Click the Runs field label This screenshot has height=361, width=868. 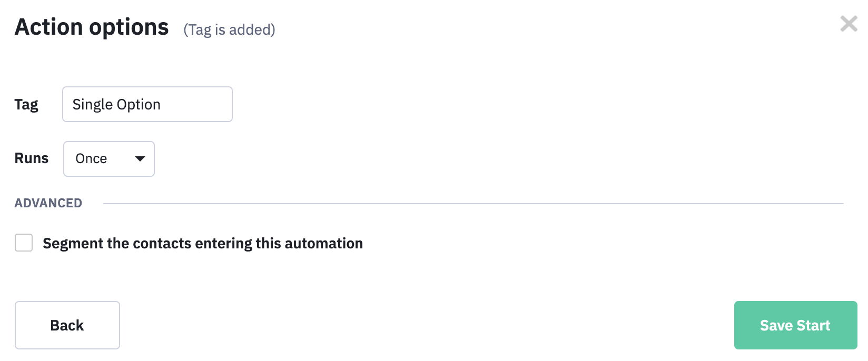click(32, 158)
